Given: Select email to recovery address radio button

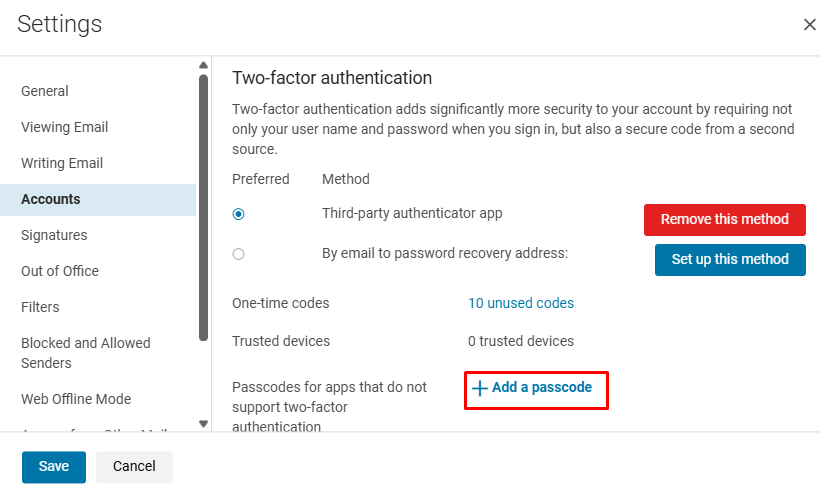Looking at the screenshot, I should [x=238, y=254].
